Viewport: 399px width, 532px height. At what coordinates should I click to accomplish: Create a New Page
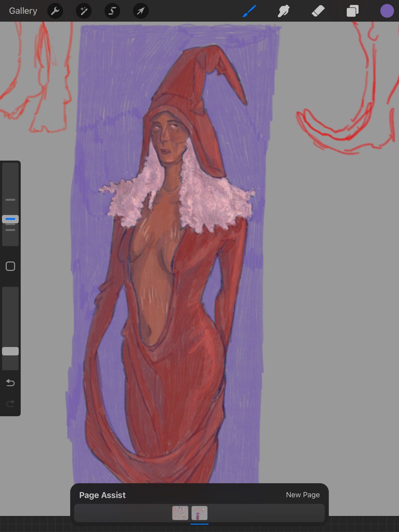(x=303, y=495)
